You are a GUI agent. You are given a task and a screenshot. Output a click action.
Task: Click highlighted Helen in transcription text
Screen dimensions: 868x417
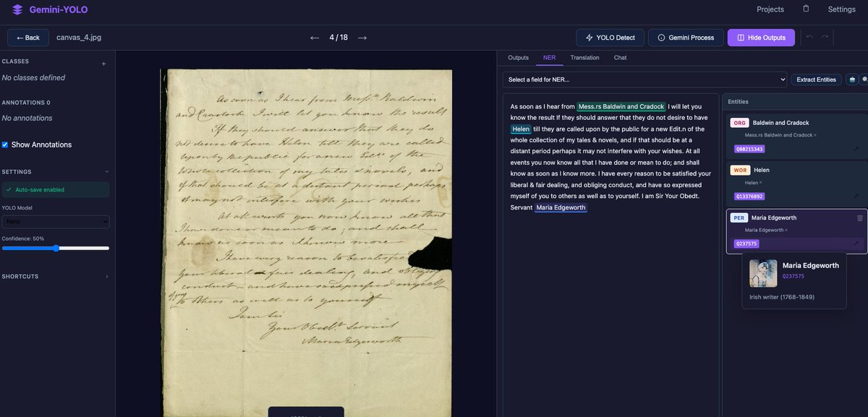coord(521,129)
